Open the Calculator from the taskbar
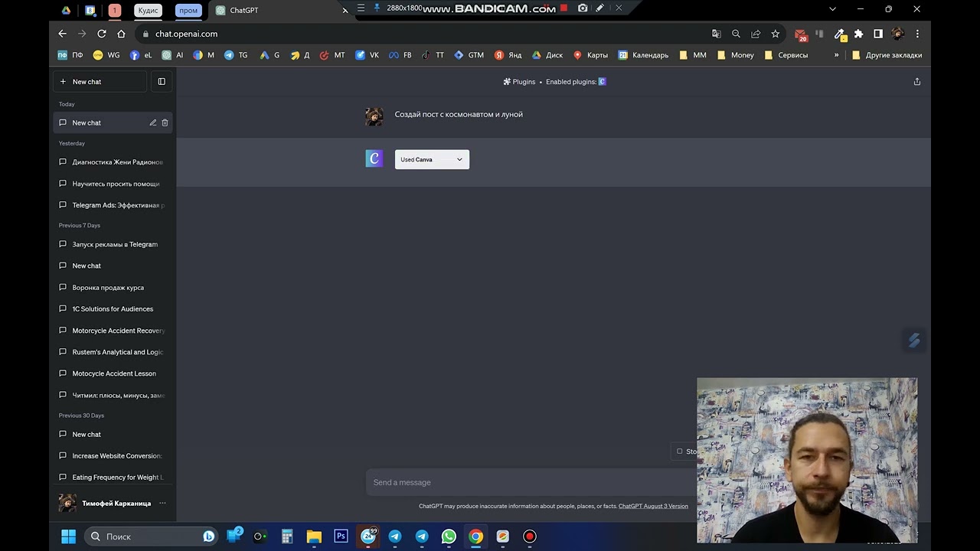 point(287,536)
